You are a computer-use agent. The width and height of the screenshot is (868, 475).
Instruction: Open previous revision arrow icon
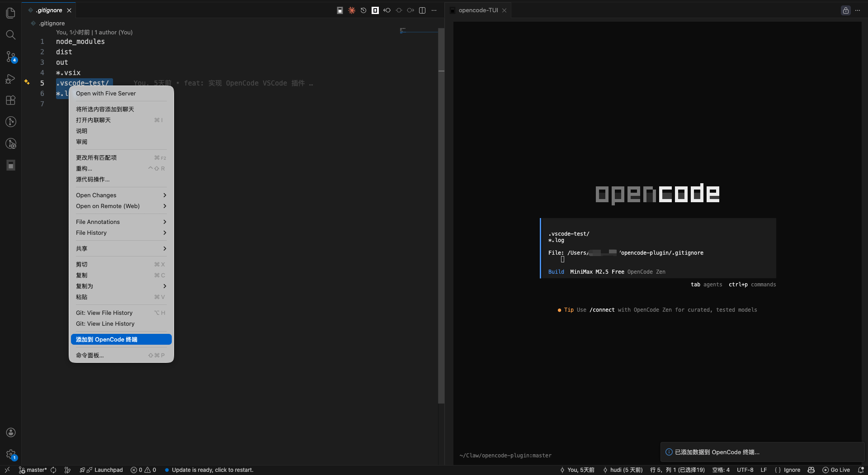click(387, 10)
